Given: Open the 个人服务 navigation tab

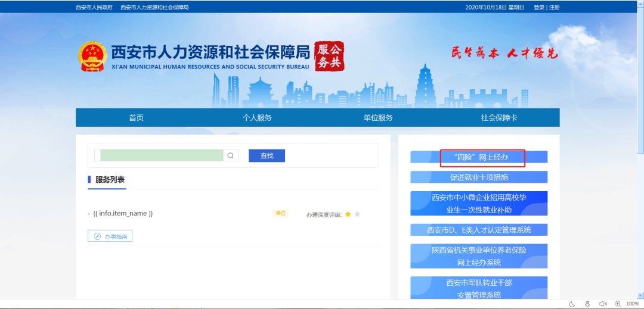Looking at the screenshot, I should [x=257, y=118].
